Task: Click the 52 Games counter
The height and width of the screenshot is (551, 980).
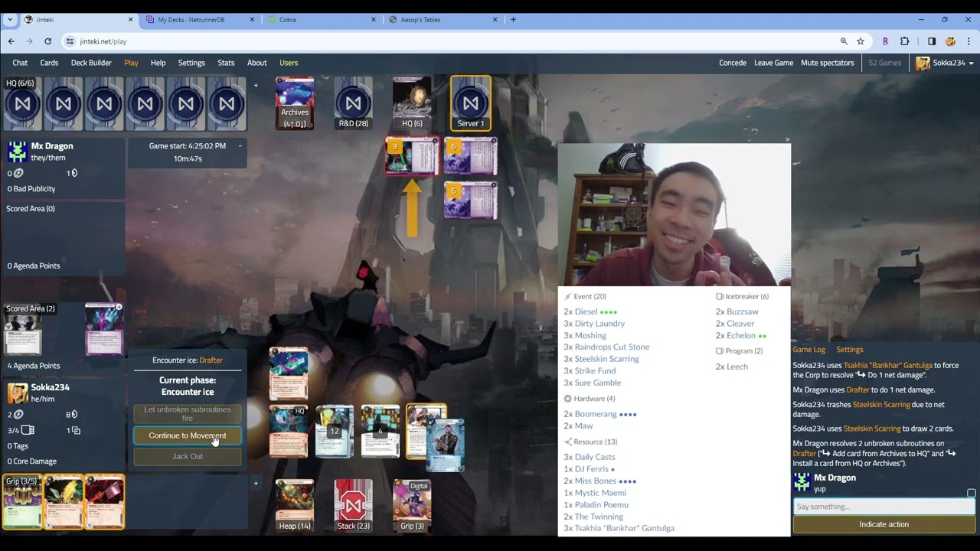Action: (x=884, y=63)
